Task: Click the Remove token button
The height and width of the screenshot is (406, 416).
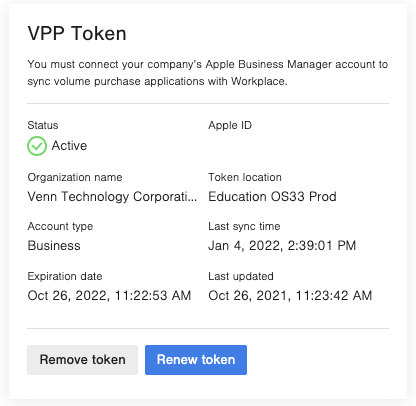Action: click(82, 360)
